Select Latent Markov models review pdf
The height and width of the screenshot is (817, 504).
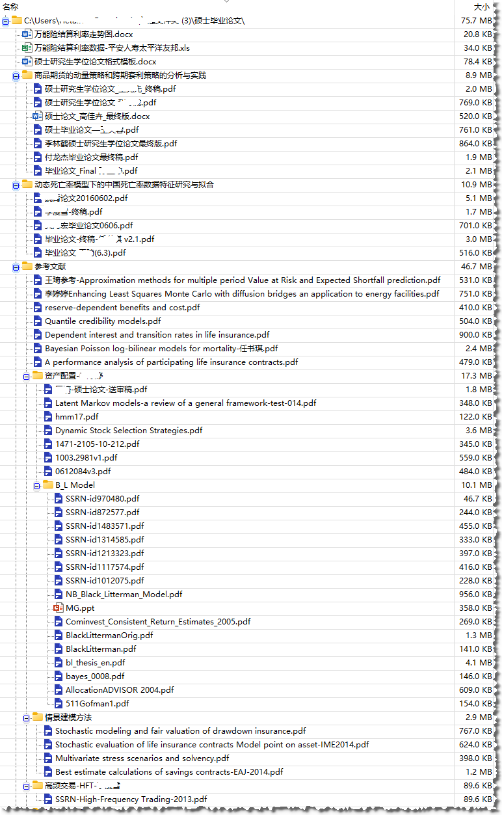[x=186, y=403]
